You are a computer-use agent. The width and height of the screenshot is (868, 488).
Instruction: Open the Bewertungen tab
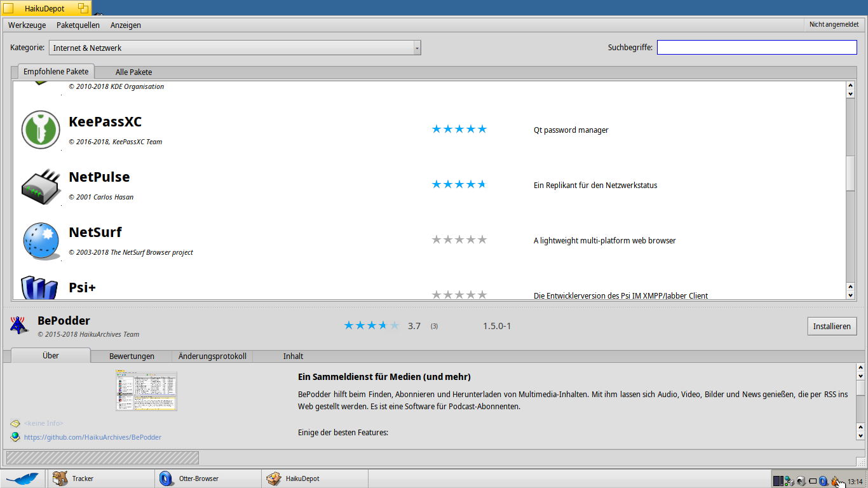coord(132,356)
